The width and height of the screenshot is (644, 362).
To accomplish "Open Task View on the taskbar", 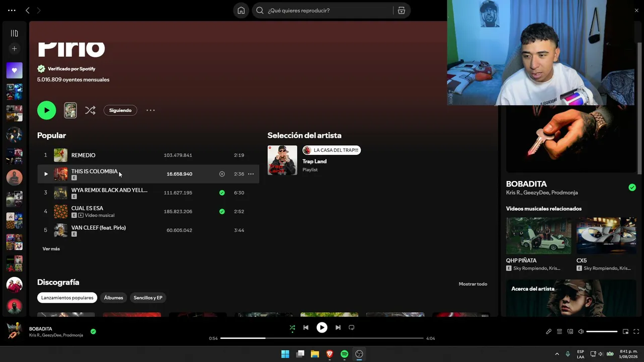I will tap(300, 354).
